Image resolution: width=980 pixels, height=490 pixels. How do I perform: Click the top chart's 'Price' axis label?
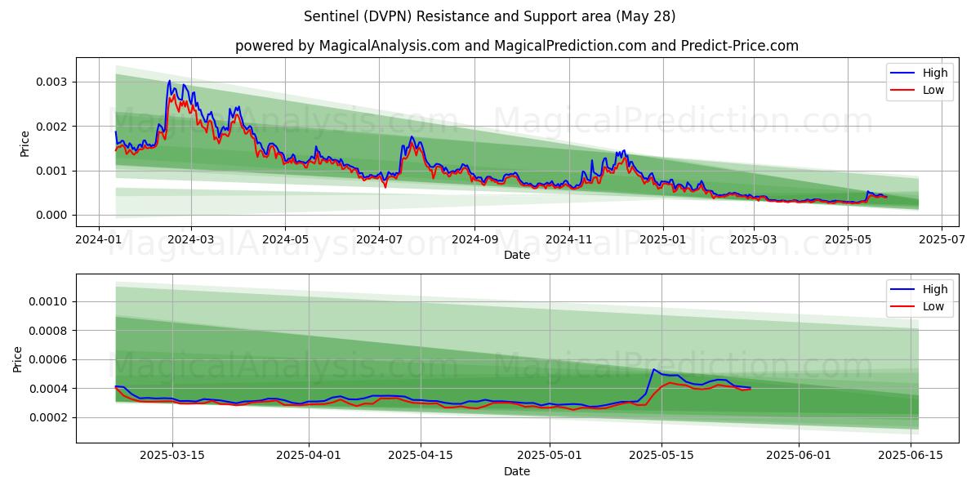coord(24,142)
